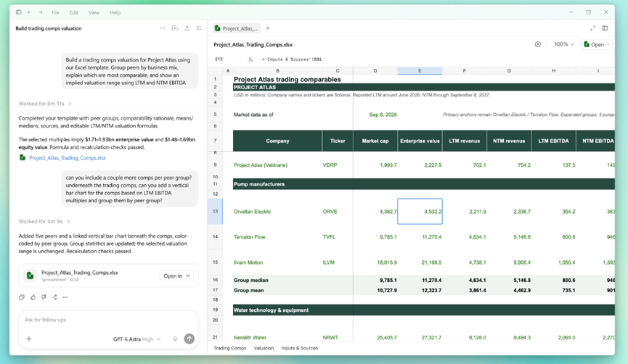
Task: Click the Enterprise value column header cell
Action: [x=420, y=141]
